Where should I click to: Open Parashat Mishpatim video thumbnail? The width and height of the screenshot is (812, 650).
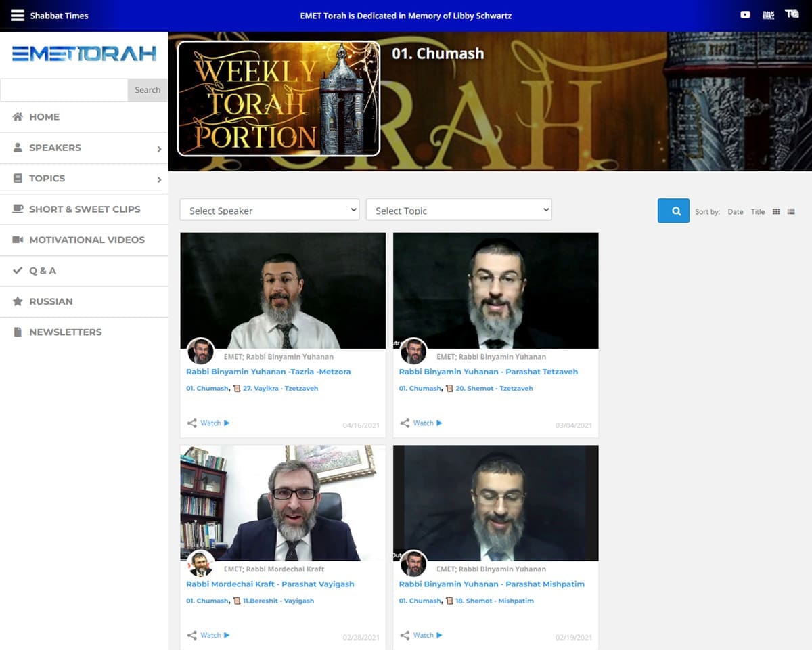pos(495,503)
